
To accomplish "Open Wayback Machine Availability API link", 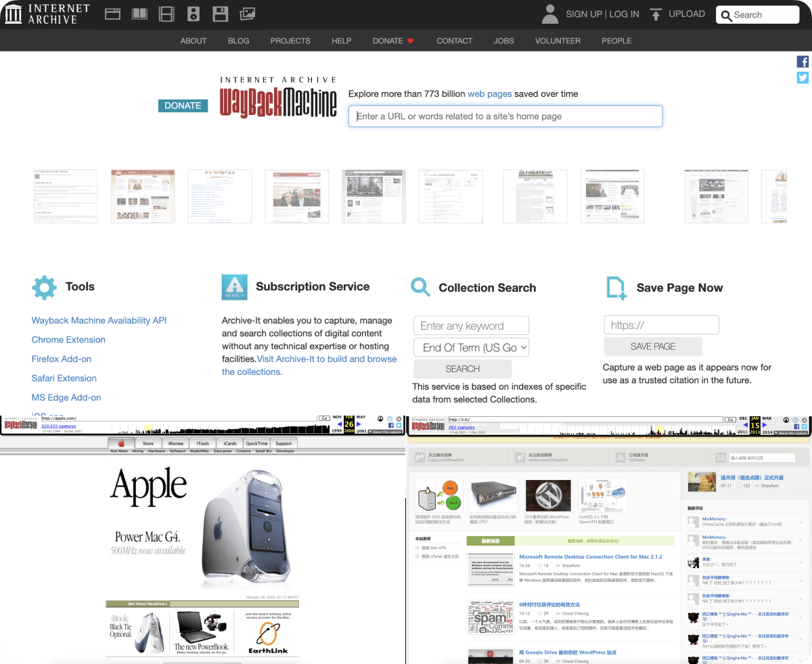I will tap(99, 321).
